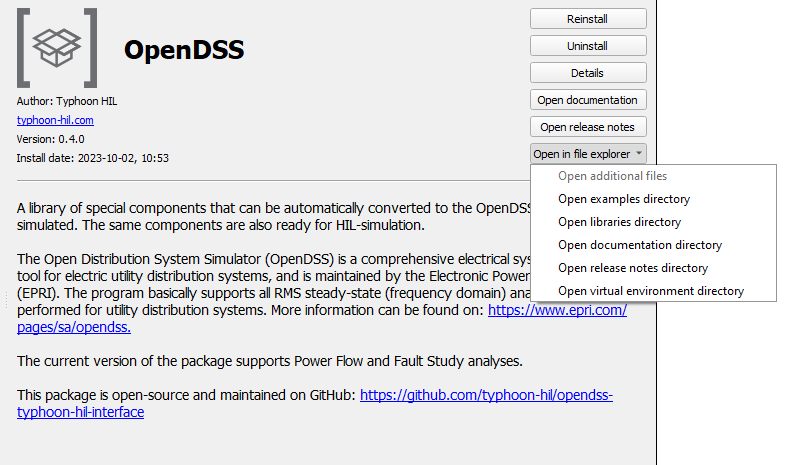Choose Open examples directory
The height and width of the screenshot is (465, 798).
[623, 199]
